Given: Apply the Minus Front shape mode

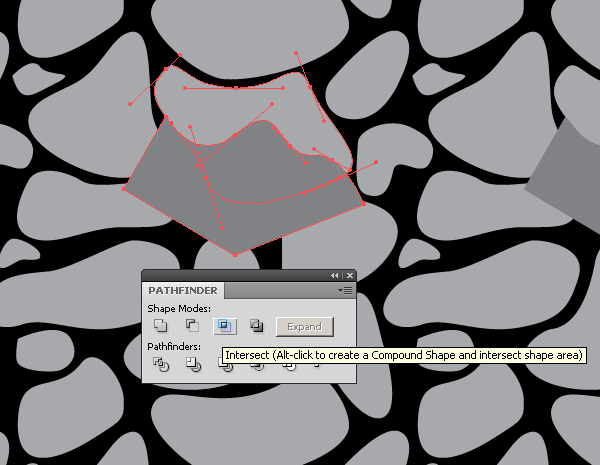Looking at the screenshot, I should pyautogui.click(x=192, y=326).
